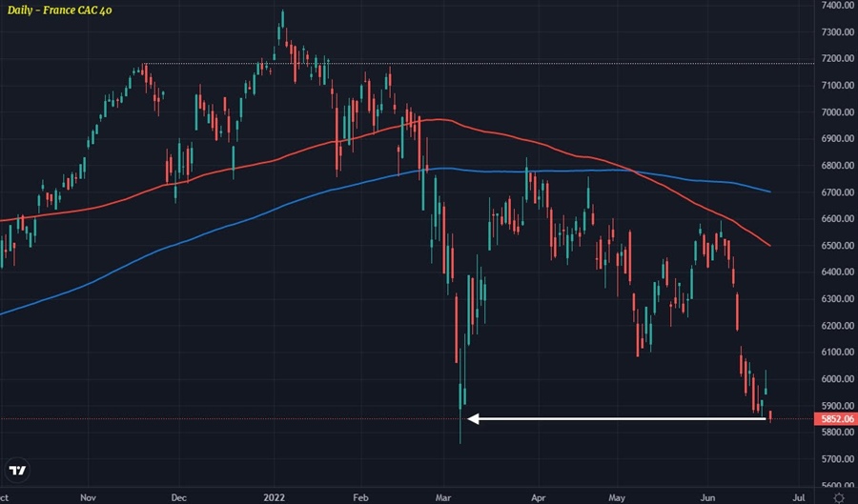This screenshot has height=504, width=858.
Task: Click the 2022 label on time axis
Action: click(275, 496)
